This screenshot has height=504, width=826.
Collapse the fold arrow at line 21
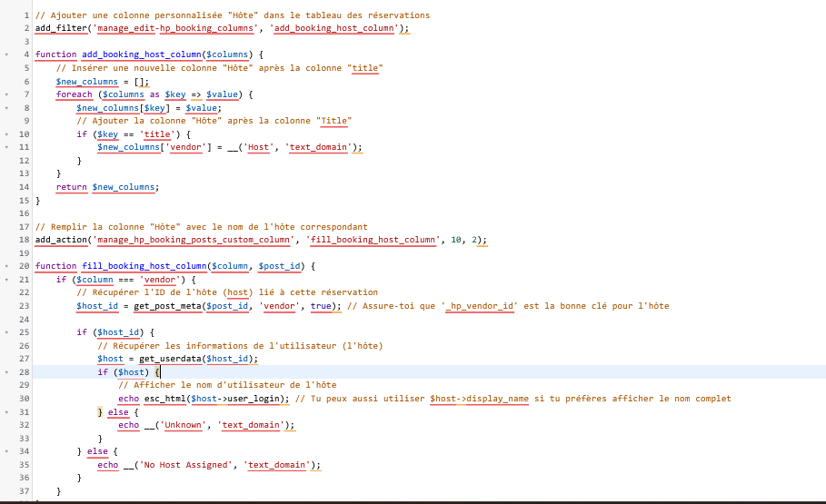[7, 280]
